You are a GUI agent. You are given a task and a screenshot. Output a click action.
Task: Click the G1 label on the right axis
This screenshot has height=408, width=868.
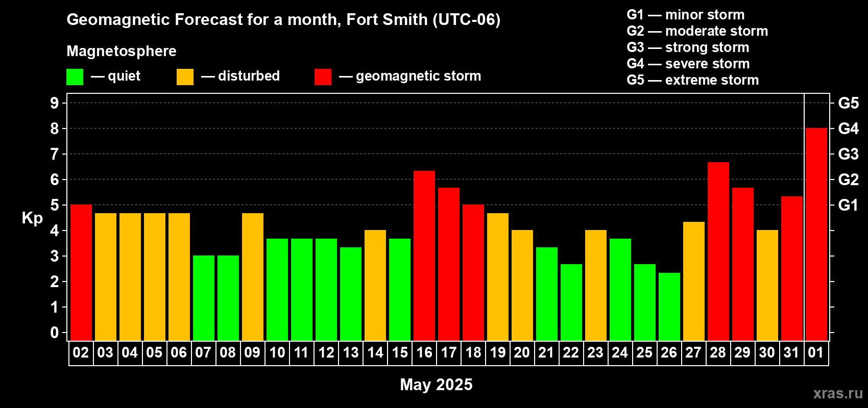point(849,205)
